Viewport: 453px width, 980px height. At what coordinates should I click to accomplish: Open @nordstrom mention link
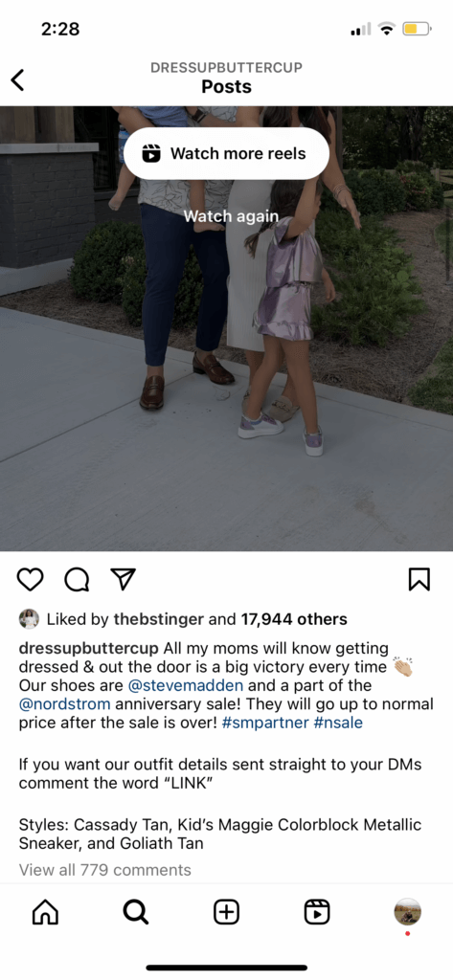tap(65, 704)
